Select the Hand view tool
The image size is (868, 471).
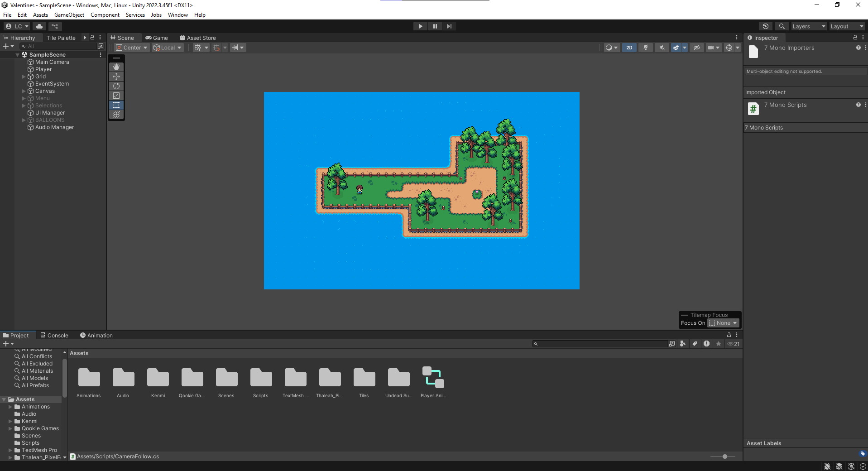point(116,67)
